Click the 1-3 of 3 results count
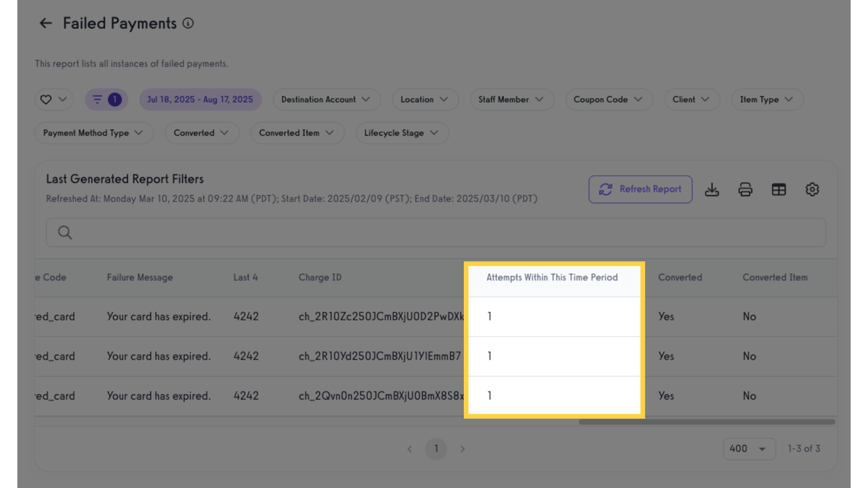 click(804, 449)
